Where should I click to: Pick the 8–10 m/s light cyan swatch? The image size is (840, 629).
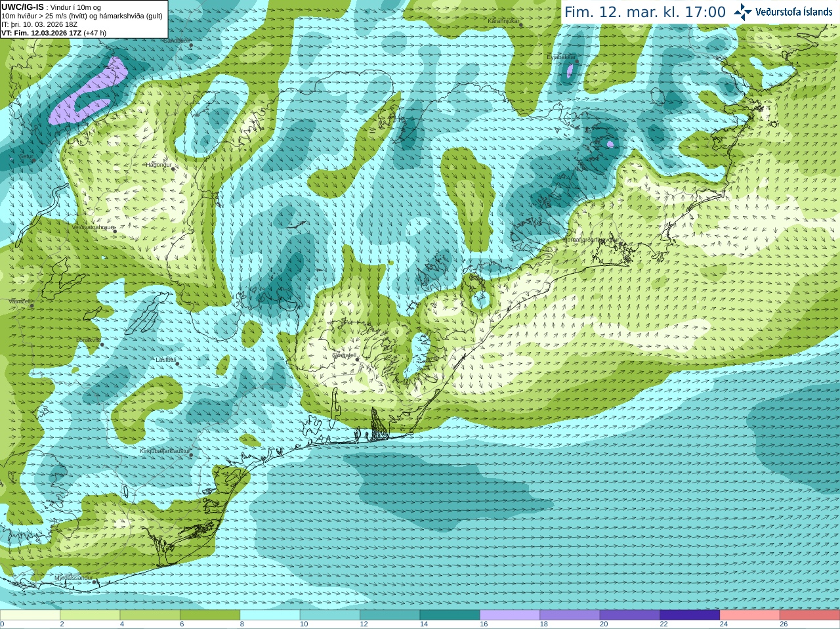[x=270, y=615]
